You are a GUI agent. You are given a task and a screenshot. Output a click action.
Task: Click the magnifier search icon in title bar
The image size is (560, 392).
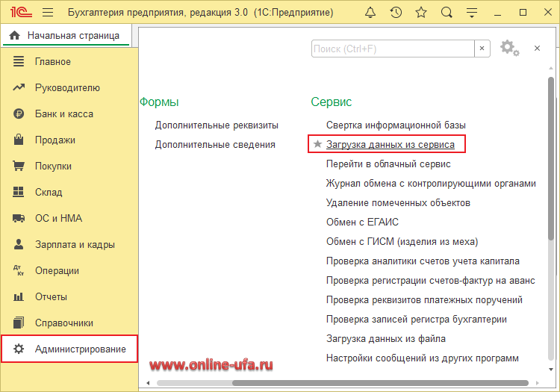(447, 13)
